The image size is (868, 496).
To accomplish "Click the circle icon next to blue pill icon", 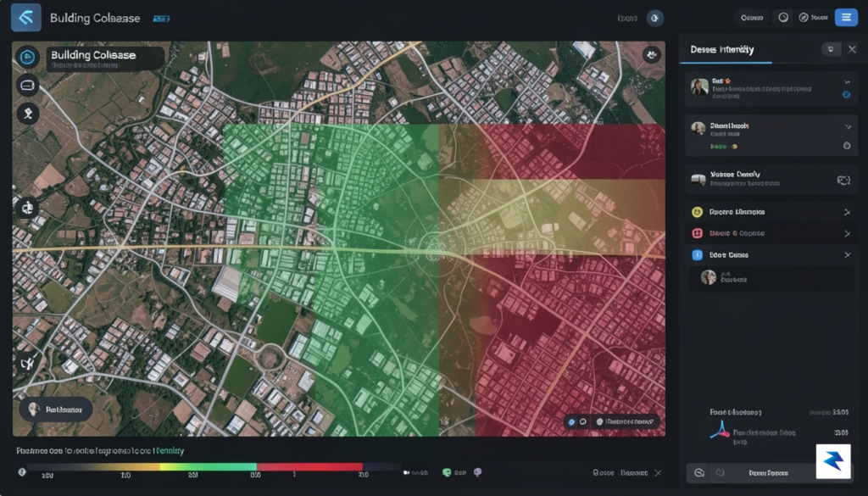I will pyautogui.click(x=583, y=422).
